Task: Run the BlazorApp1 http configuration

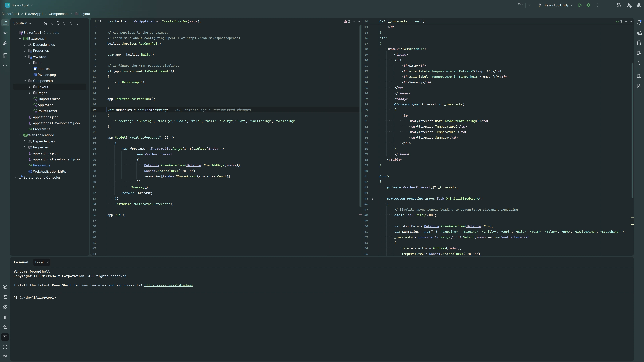Action: [580, 5]
